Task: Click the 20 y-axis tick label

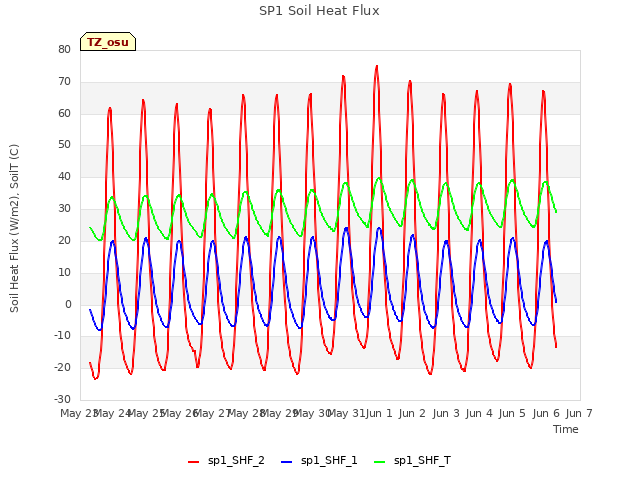Action: click(x=64, y=240)
